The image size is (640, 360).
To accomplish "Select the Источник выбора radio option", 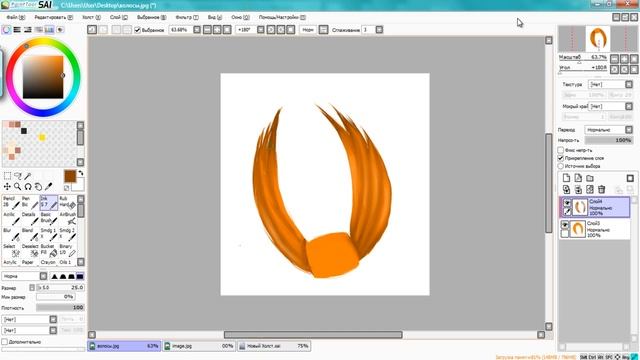I will [561, 166].
